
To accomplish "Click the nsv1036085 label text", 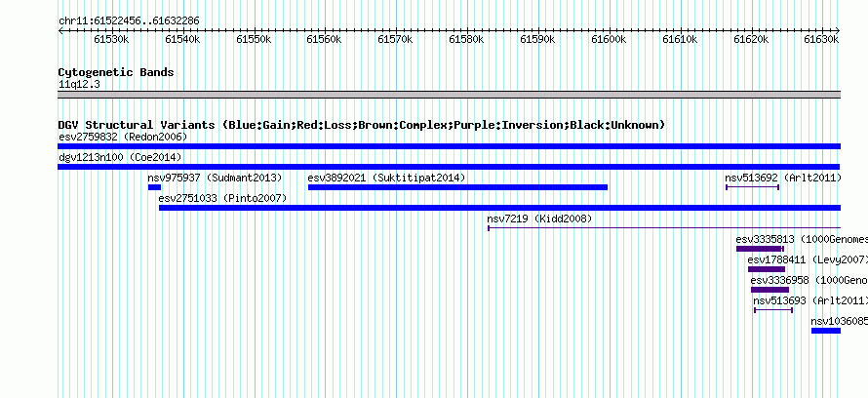I will pos(839,321).
